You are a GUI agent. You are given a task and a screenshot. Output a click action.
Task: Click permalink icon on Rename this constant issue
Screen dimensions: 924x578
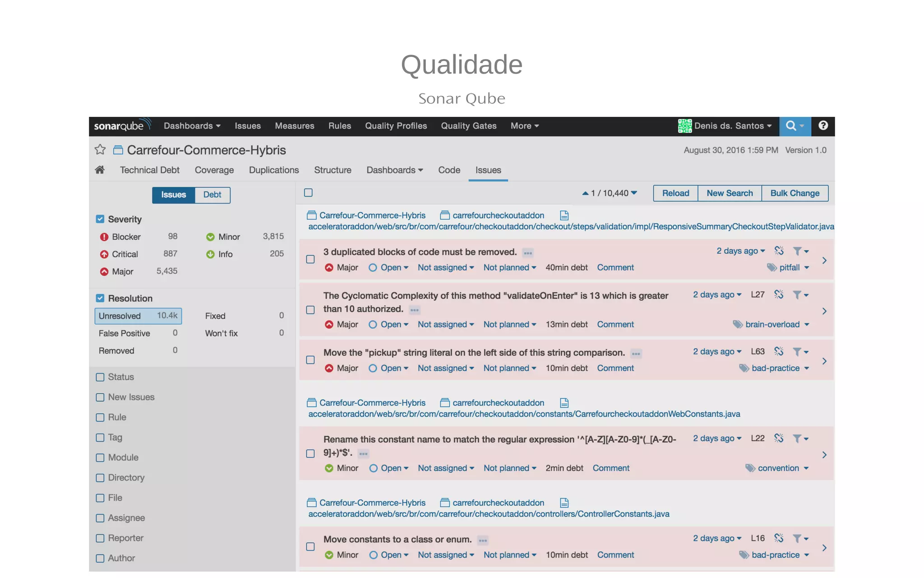(779, 438)
